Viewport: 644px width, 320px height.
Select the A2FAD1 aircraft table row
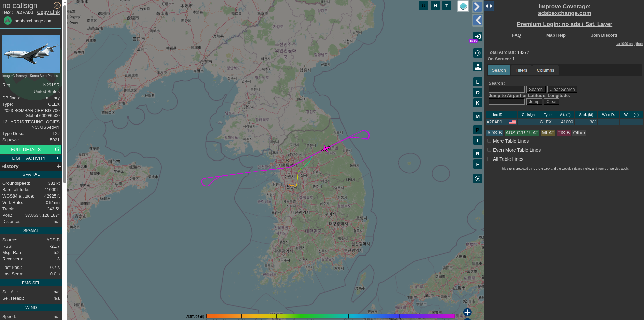[x=564, y=122]
